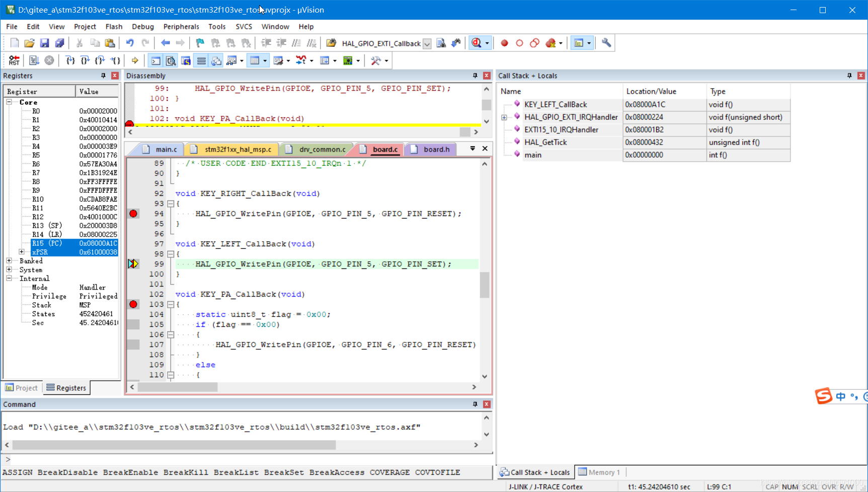Toggle the Disassembly Window button

tap(171, 60)
